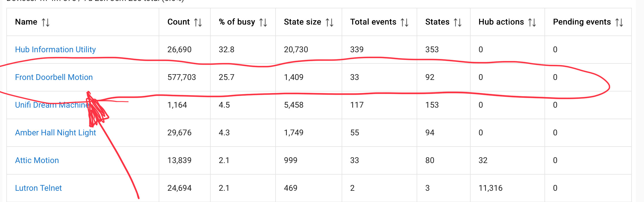Click Front Doorbell Motion count 577,703
This screenshot has width=644, height=202.
click(181, 77)
